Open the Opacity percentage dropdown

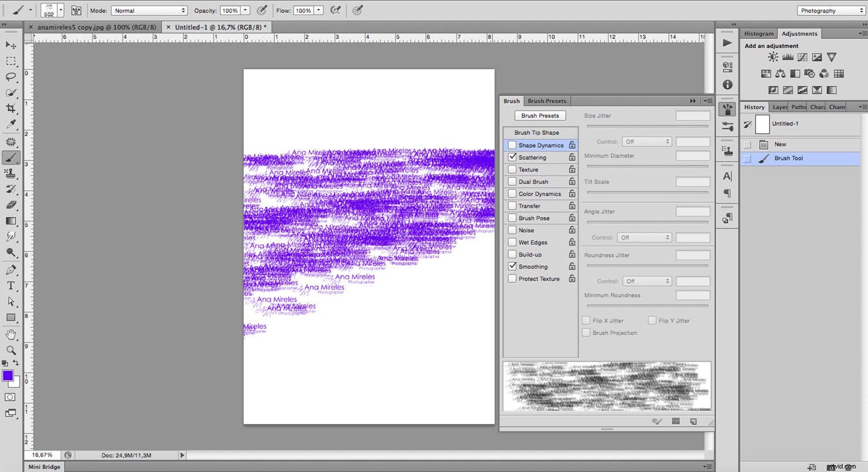click(245, 10)
